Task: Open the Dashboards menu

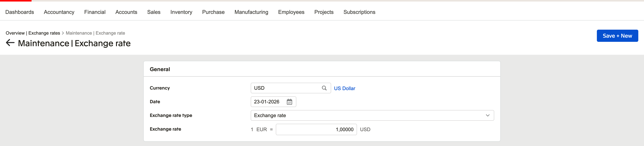Action: coord(20,12)
